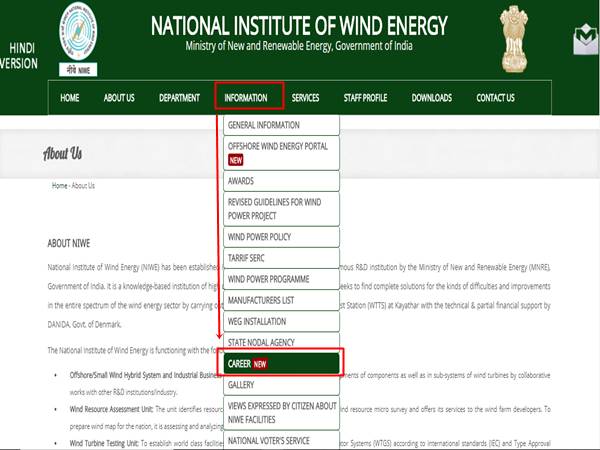Open the Downloads menu
This screenshot has height=450, width=600.
432,98
